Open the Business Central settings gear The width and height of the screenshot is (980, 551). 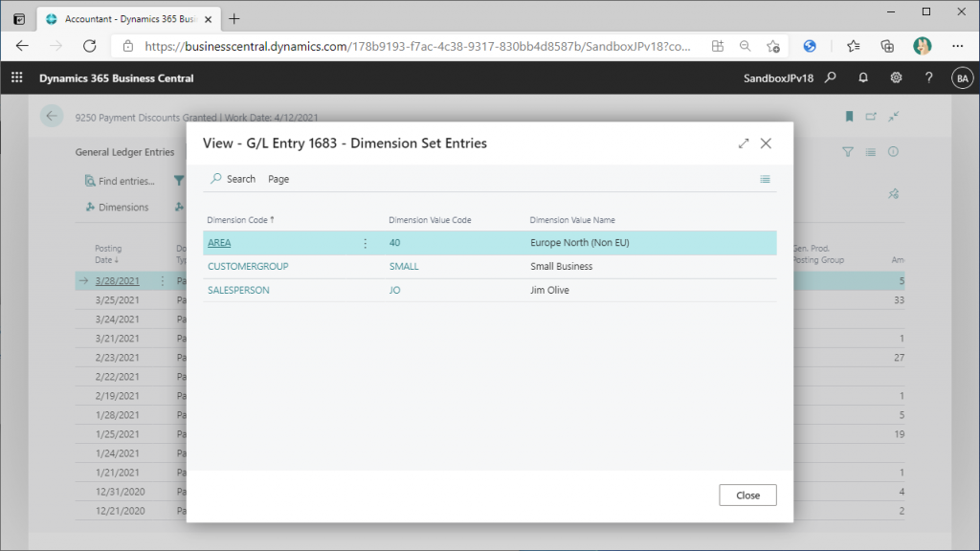pos(896,78)
